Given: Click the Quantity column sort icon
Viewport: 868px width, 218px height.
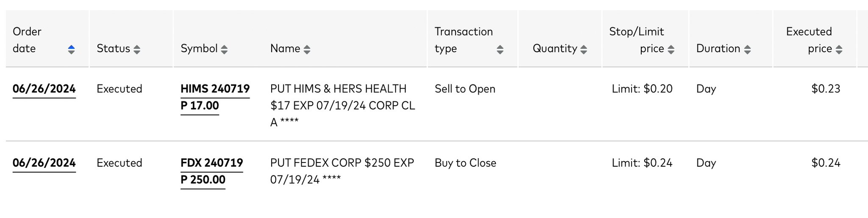Looking at the screenshot, I should coord(584,50).
